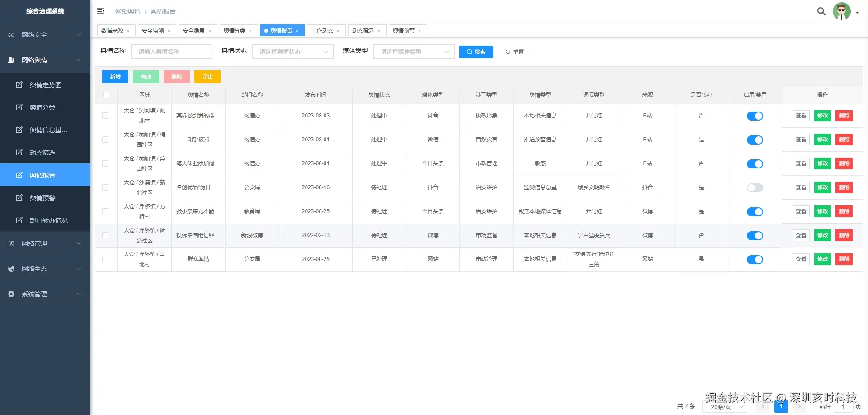
Task: Click 舆情分类 sidebar edit icon
Action: 19,107
